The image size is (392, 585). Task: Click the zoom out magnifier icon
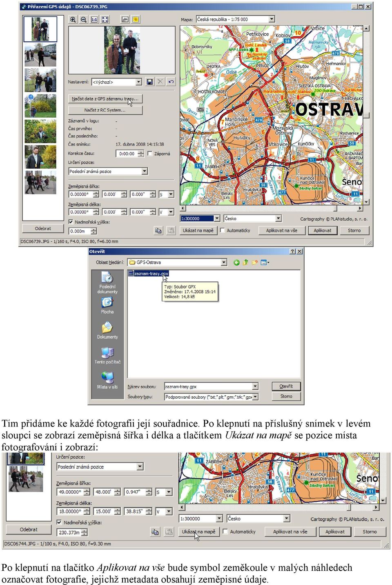click(84, 20)
